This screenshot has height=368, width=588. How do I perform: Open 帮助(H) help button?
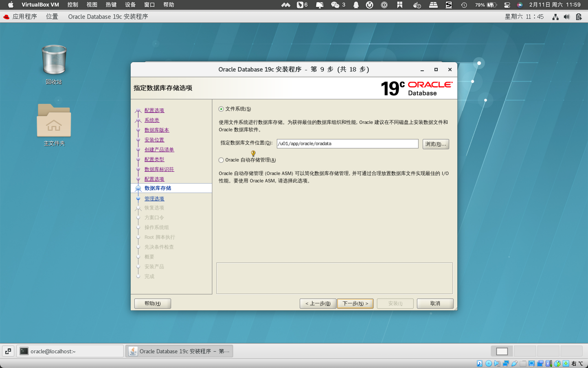point(153,303)
